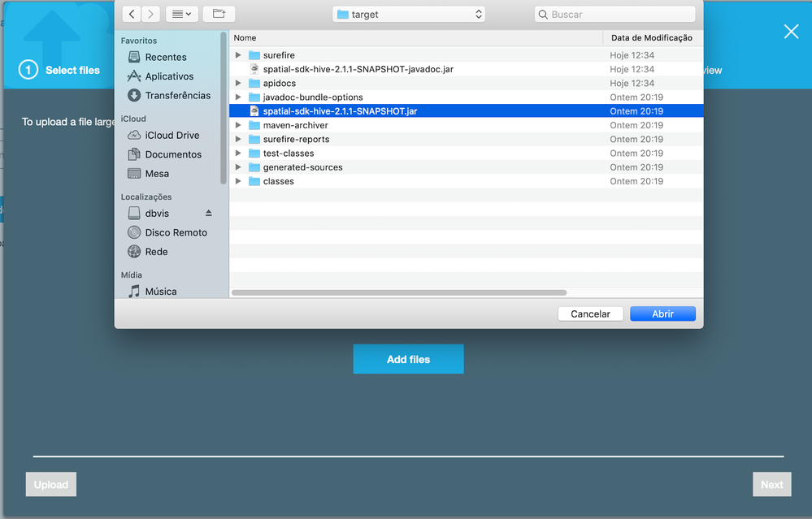This screenshot has height=519, width=812.
Task: Select Mesa in the sidebar
Action: (x=157, y=173)
